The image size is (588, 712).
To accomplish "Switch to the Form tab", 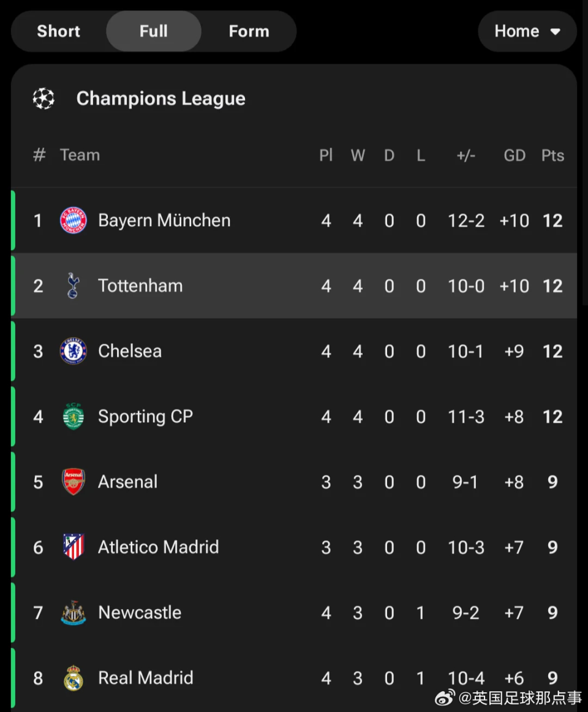I will (x=249, y=31).
